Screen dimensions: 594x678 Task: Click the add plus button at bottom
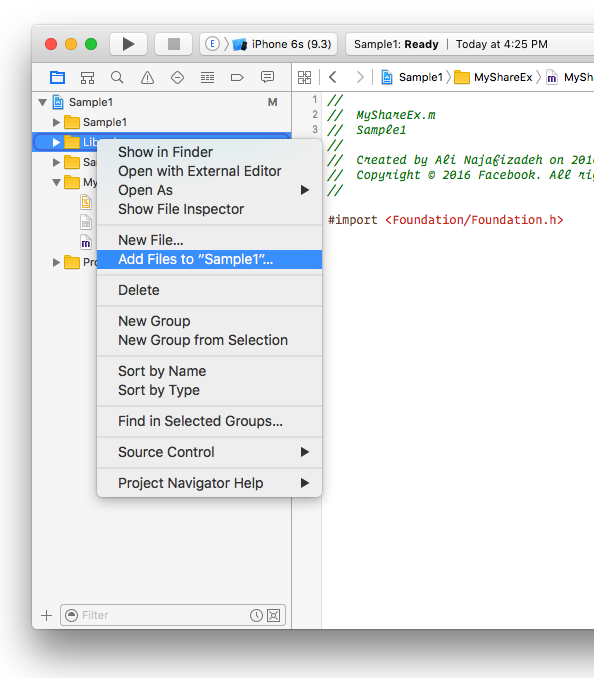point(46,615)
